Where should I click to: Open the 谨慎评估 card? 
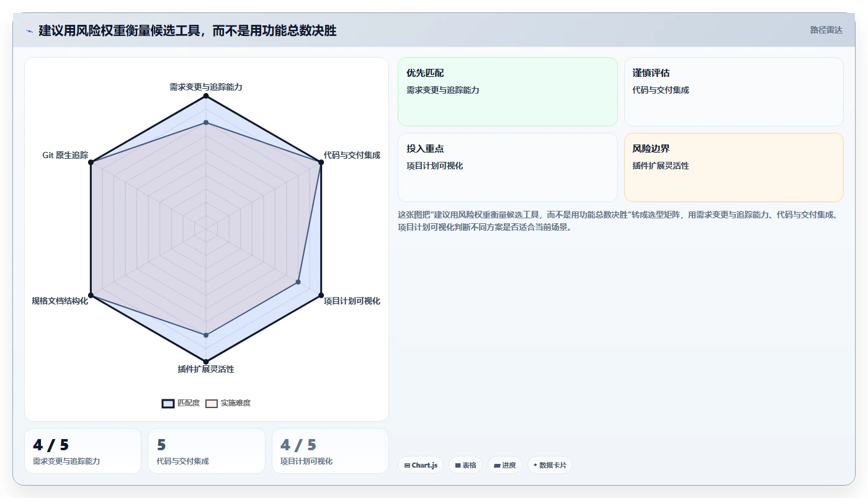pos(733,92)
